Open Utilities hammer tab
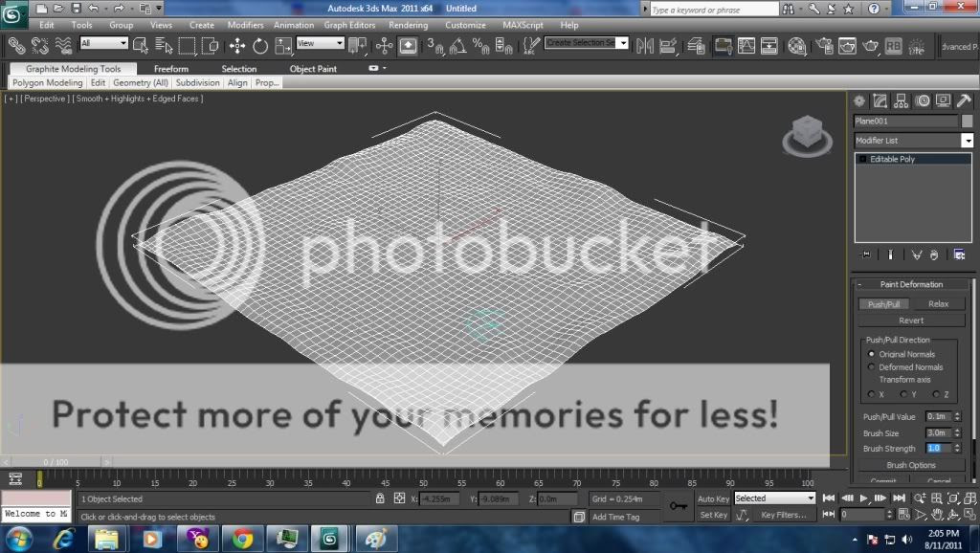Image resolution: width=980 pixels, height=553 pixels. (964, 100)
